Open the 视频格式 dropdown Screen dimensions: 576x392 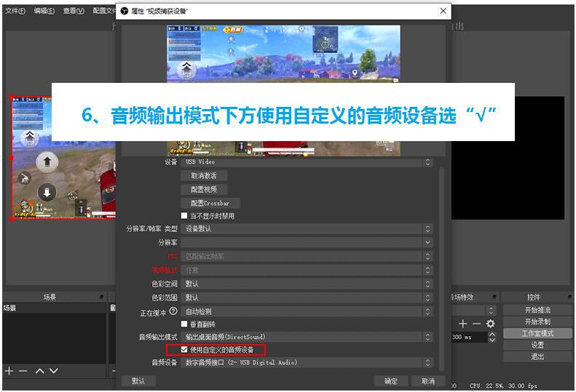(x=307, y=270)
